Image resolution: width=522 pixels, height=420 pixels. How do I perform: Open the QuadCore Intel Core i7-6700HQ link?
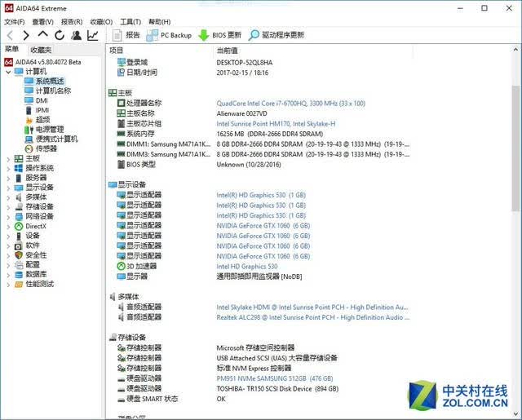(x=290, y=104)
